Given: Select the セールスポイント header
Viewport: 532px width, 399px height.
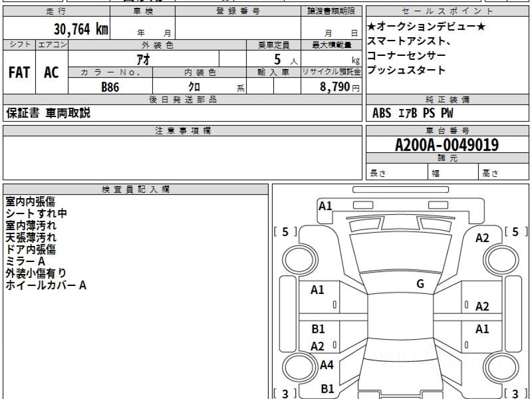Looking at the screenshot, I should [447, 12].
